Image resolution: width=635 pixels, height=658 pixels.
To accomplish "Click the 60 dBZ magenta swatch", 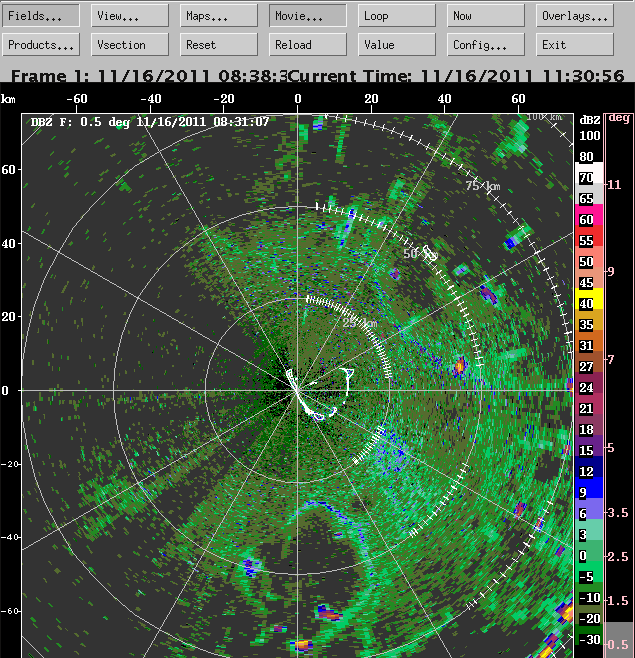I will (x=589, y=215).
